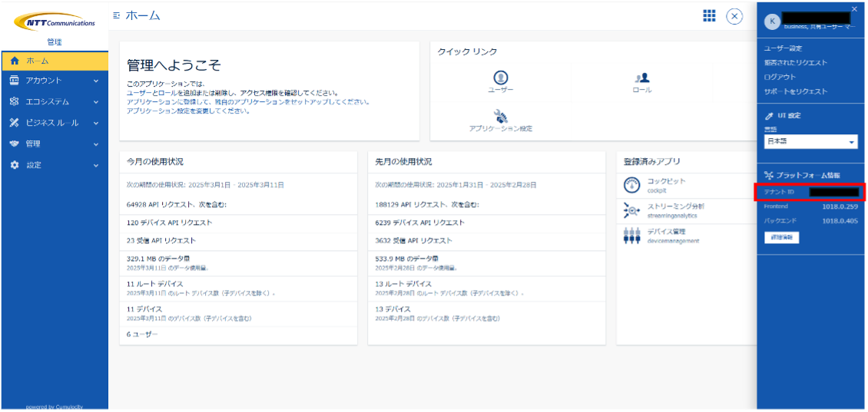Select ビジネスルール in the sidebar

[x=55, y=123]
